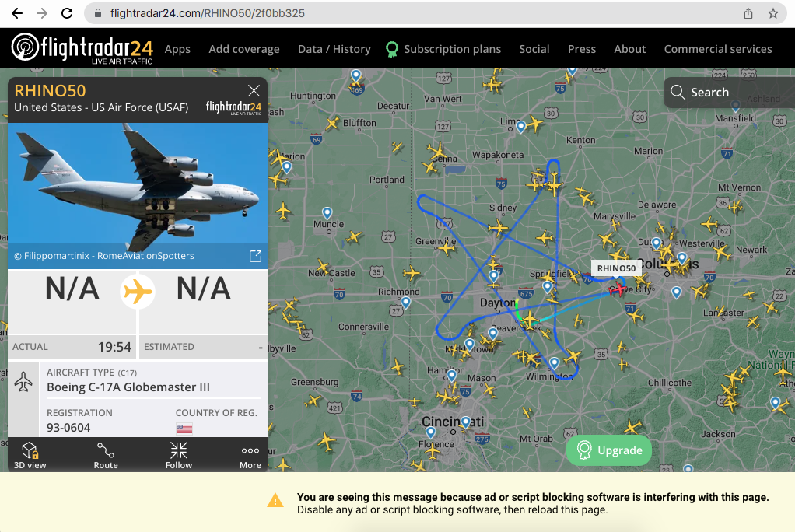Click the flightradar24 logo
The height and width of the screenshot is (532, 795).
point(82,49)
